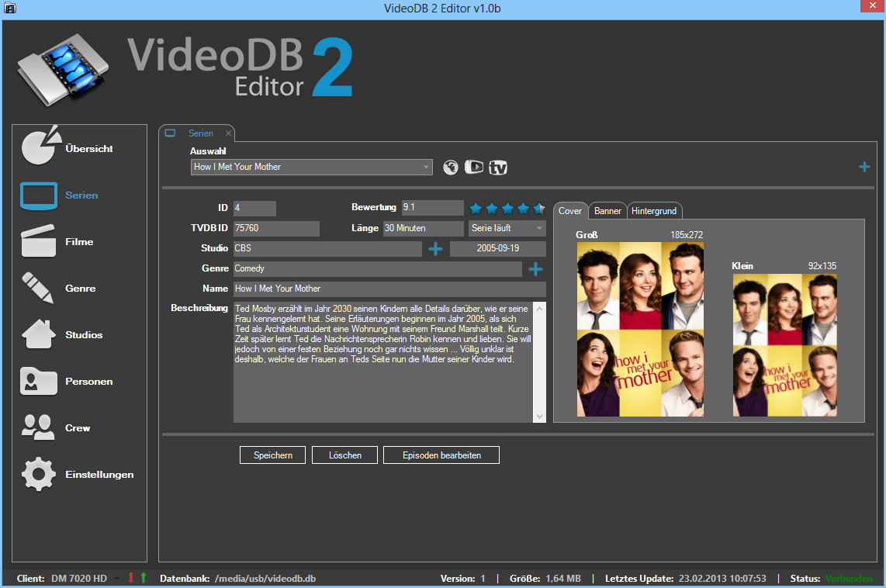Image resolution: width=886 pixels, height=588 pixels.
Task: Click inside the Beschreibung text area
Action: [x=383, y=362]
